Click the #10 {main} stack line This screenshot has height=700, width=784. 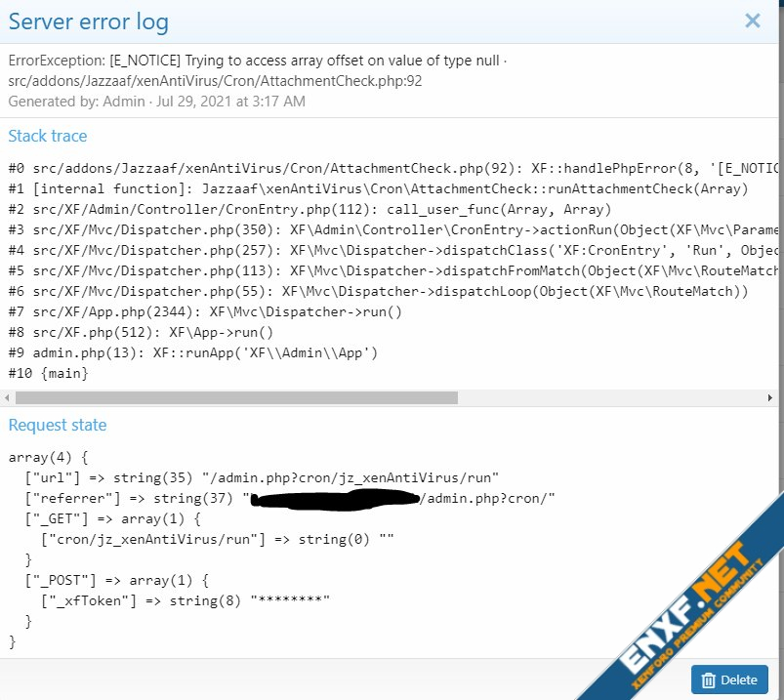[47, 373]
